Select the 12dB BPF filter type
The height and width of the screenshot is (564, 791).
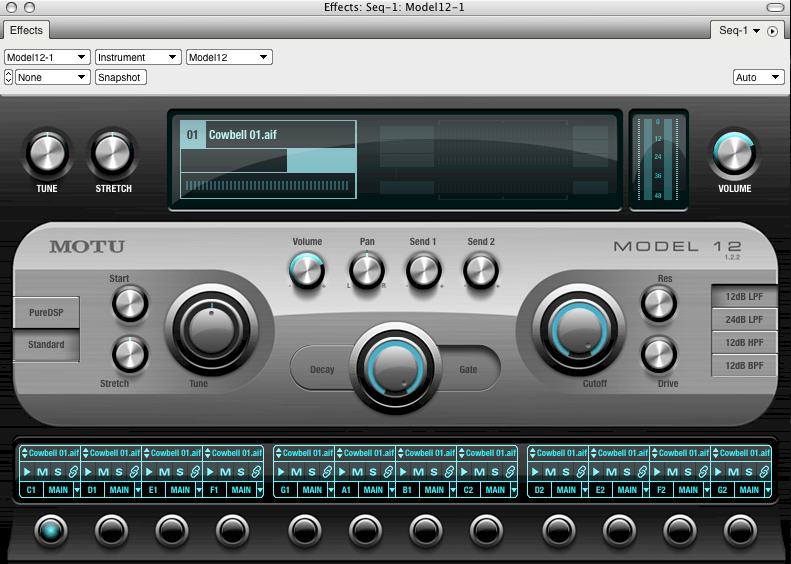coord(744,365)
